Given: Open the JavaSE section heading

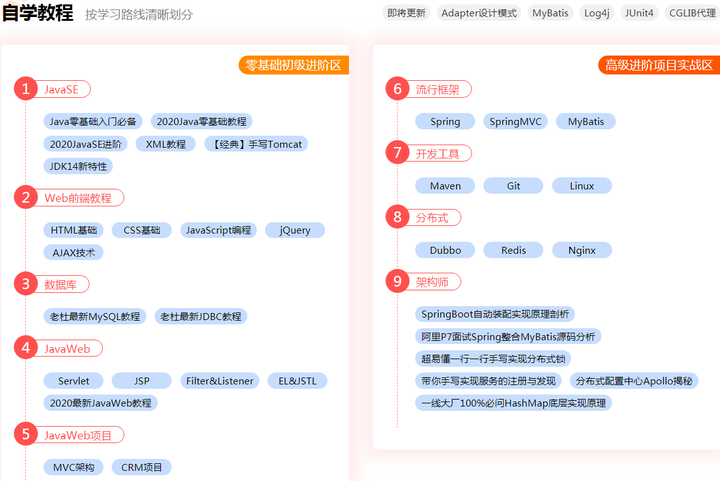Looking at the screenshot, I should pyautogui.click(x=61, y=89).
